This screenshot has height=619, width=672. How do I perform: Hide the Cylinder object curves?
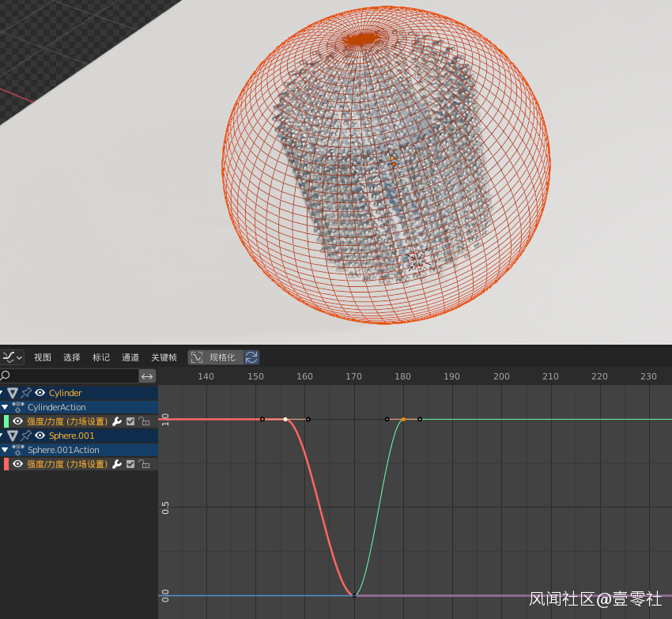(x=40, y=393)
